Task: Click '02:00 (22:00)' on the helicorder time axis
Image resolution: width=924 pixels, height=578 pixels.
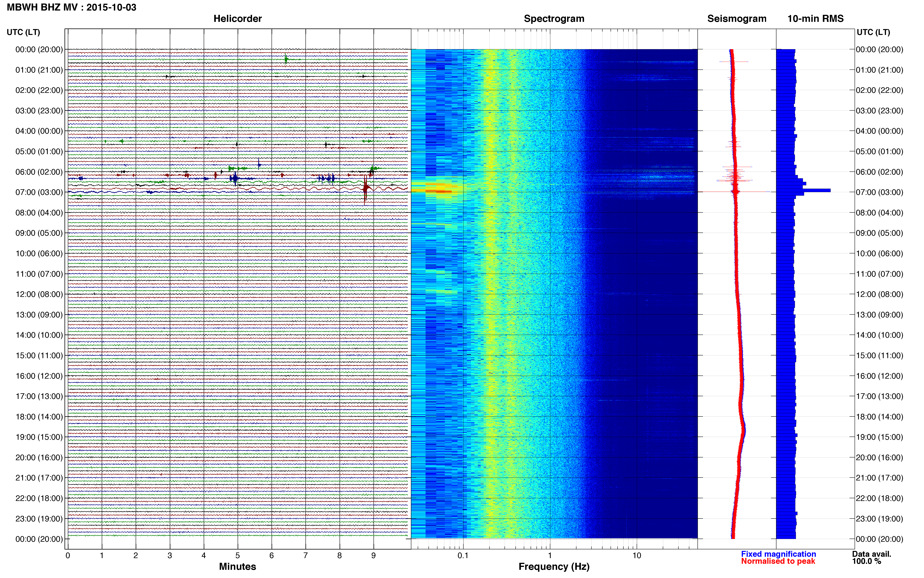Action: click(39, 90)
